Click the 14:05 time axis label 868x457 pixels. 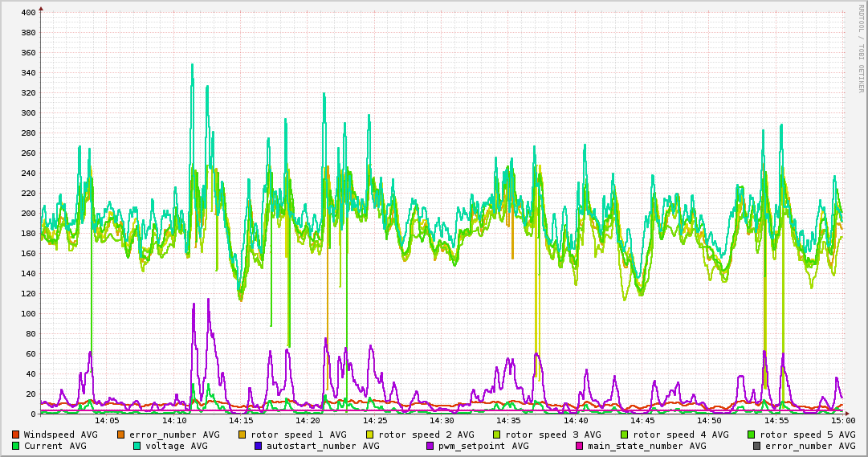[108, 421]
